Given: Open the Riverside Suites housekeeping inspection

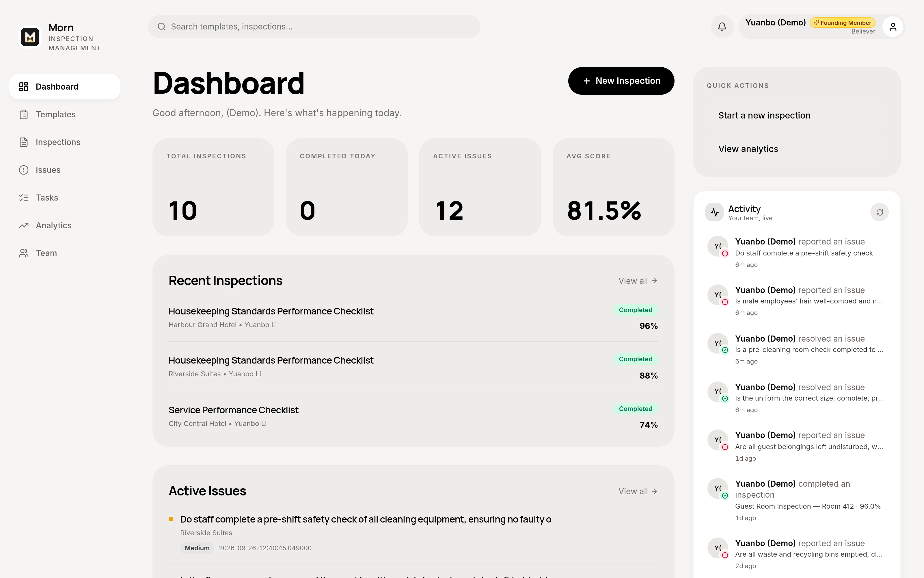Looking at the screenshot, I should tap(413, 367).
